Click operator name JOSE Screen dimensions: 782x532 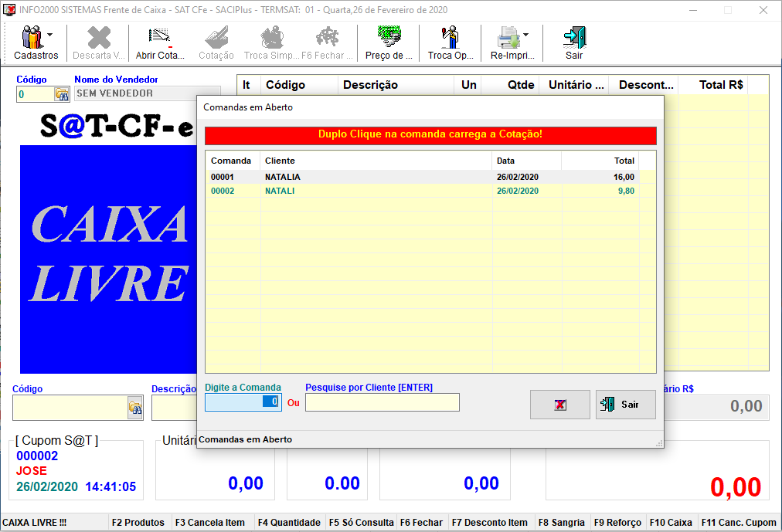(x=32, y=471)
